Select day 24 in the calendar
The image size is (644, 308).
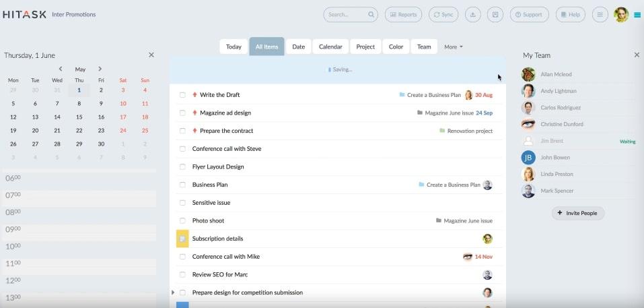(x=122, y=131)
